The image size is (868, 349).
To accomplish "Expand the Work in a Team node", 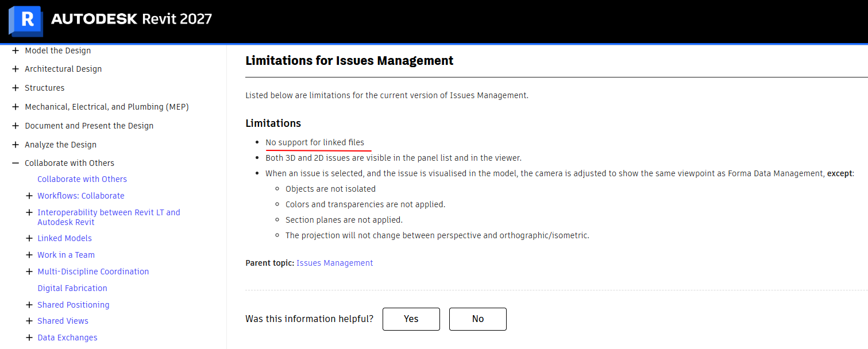I will click(29, 255).
